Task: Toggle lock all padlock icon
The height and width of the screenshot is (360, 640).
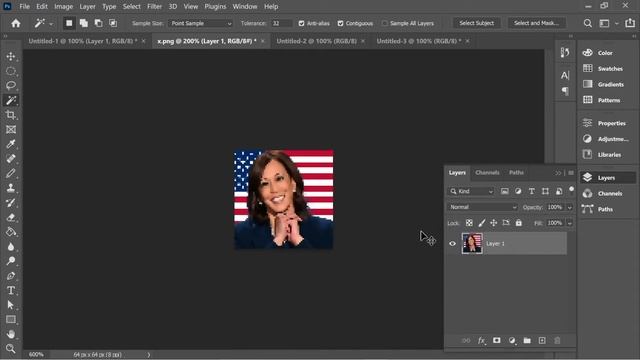Action: coord(518,223)
